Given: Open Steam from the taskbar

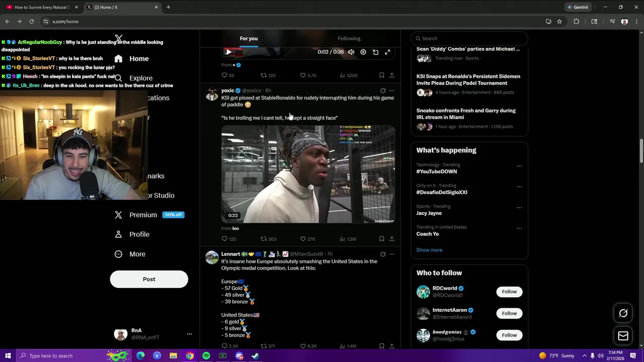Looking at the screenshot, I should (255, 356).
